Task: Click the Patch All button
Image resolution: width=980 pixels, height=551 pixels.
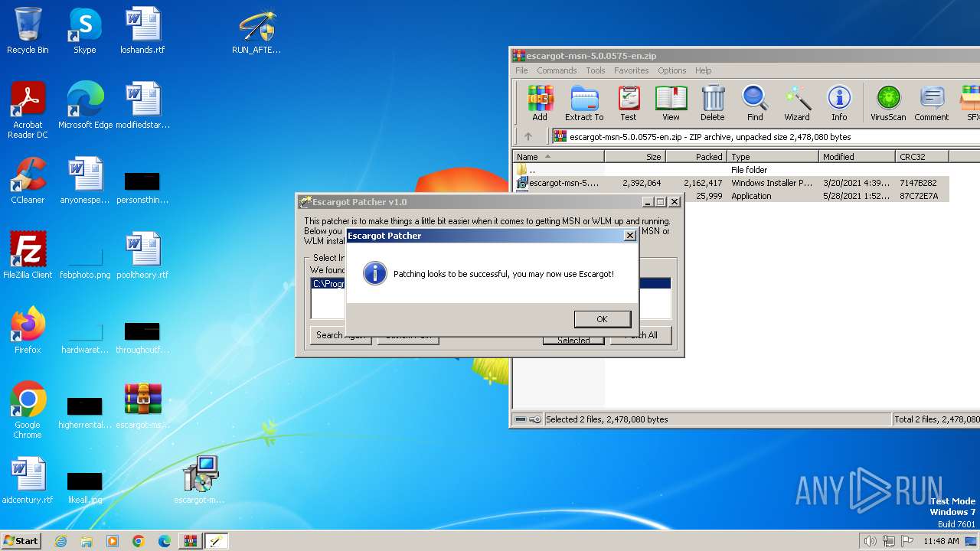Action: [641, 335]
